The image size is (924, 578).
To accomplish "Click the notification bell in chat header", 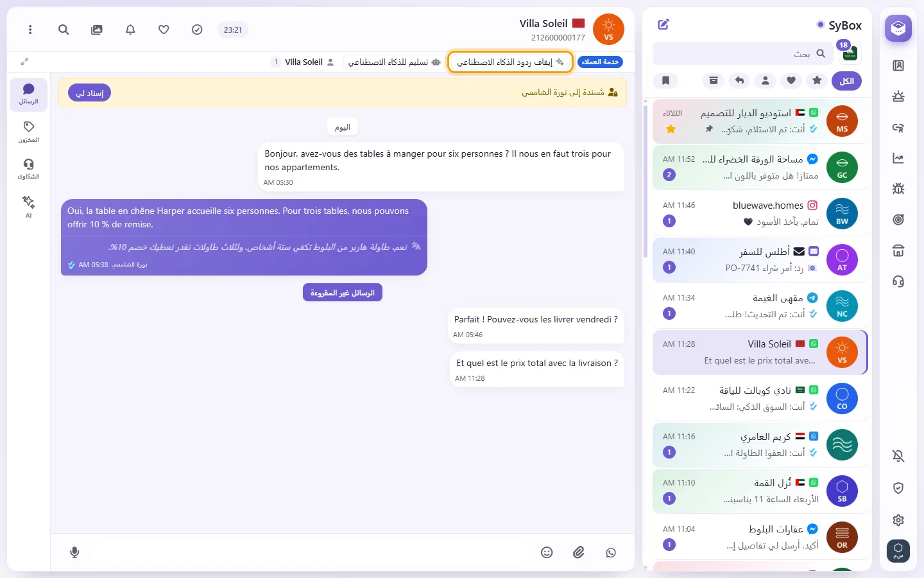I will click(130, 30).
